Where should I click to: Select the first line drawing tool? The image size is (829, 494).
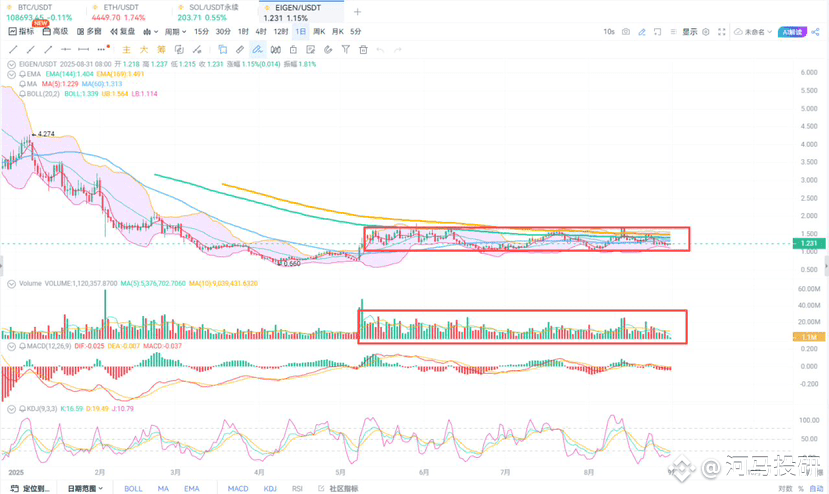coord(13,49)
